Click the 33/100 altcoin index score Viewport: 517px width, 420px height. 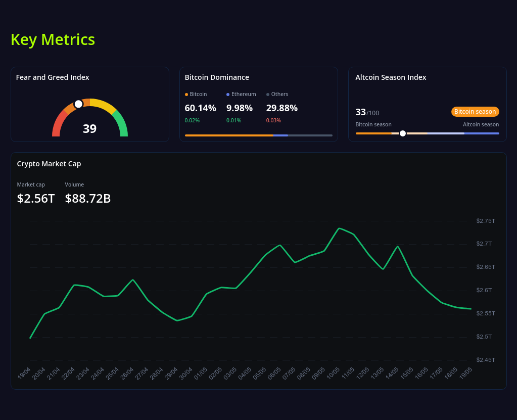point(367,112)
